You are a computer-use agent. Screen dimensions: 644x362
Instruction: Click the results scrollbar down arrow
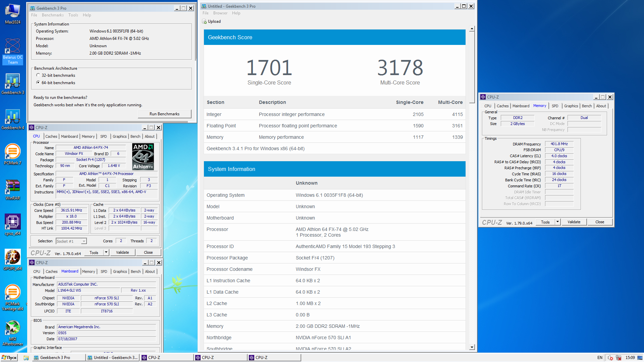(x=472, y=347)
